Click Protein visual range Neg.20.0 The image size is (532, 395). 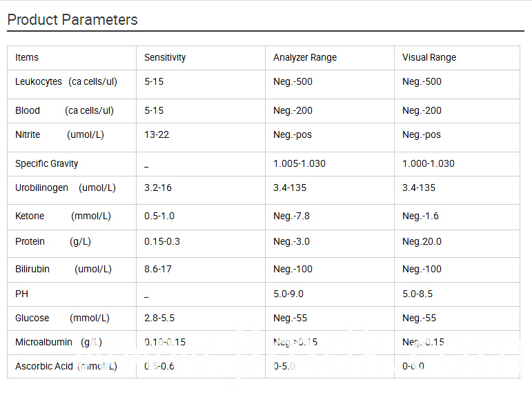pyautogui.click(x=422, y=241)
